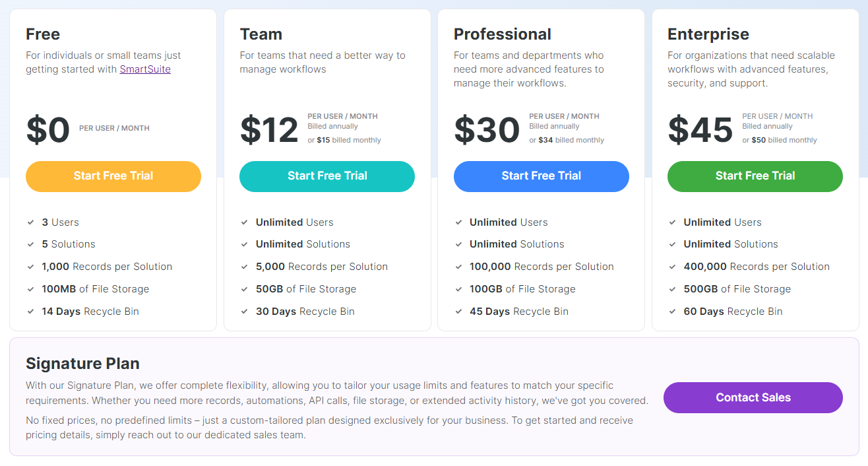Click the Enterprise plan heading
The width and height of the screenshot is (868, 466).
click(708, 34)
